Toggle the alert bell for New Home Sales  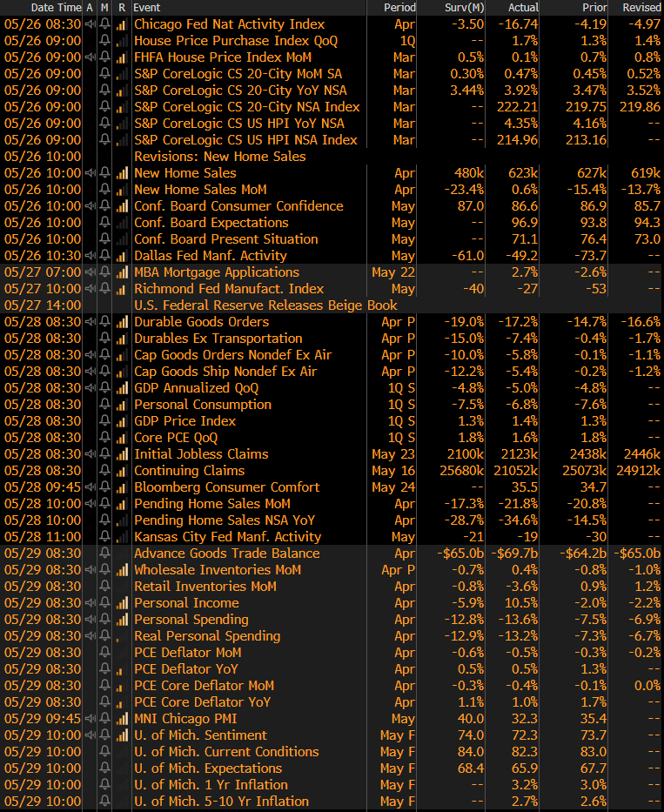(105, 173)
